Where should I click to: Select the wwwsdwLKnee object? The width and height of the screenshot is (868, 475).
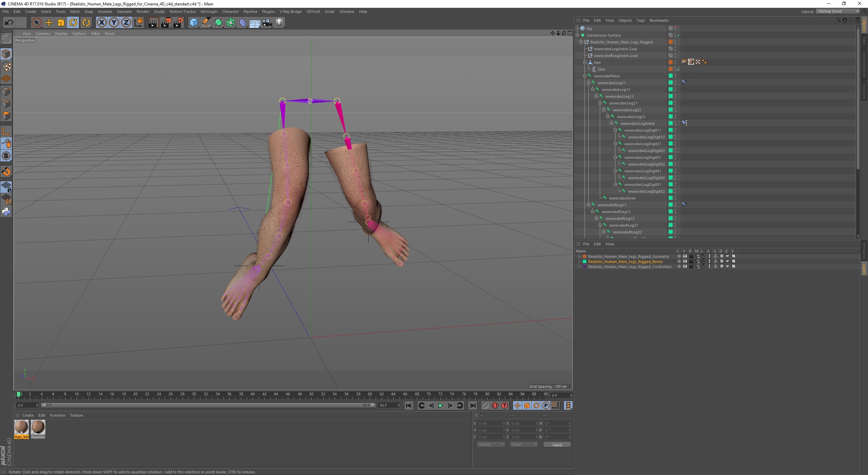622,198
